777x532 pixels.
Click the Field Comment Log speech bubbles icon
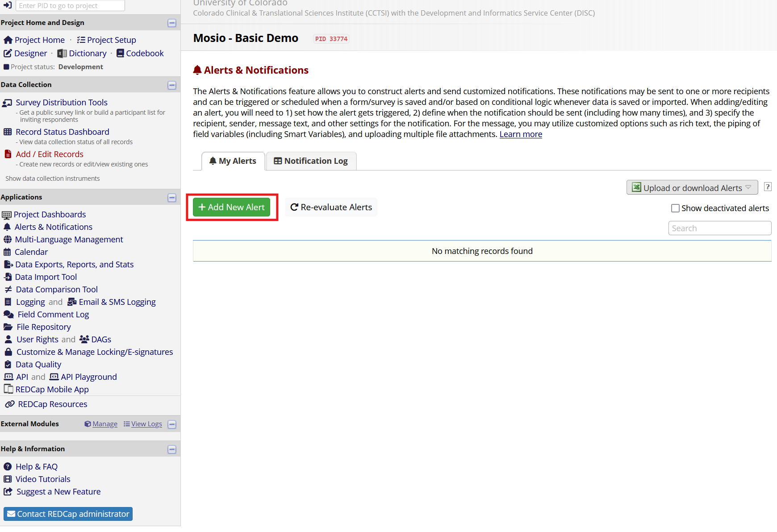pos(9,314)
